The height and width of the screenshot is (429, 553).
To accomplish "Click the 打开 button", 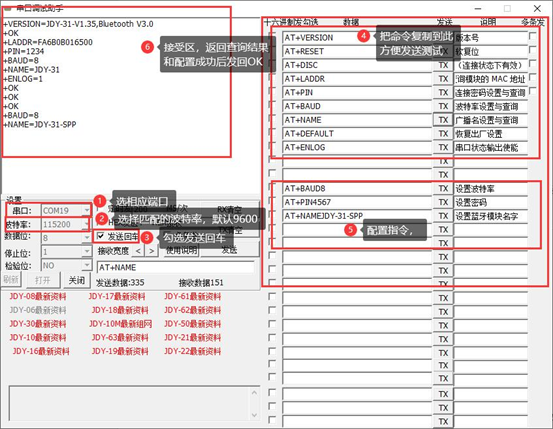I will (43, 280).
